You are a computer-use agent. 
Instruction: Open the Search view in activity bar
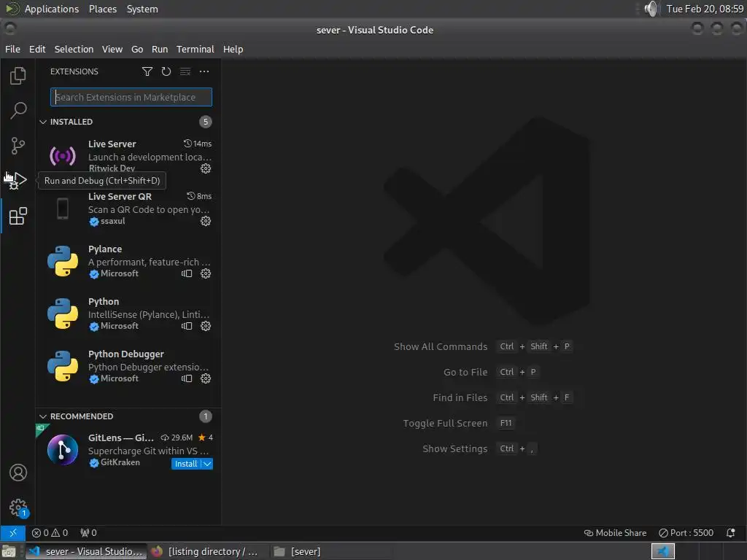point(18,111)
